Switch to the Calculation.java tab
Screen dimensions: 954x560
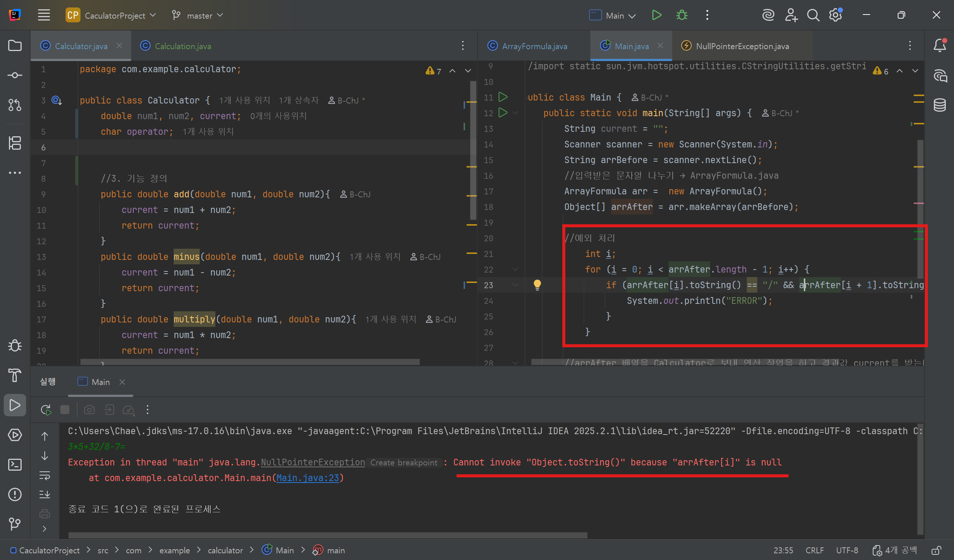click(183, 46)
